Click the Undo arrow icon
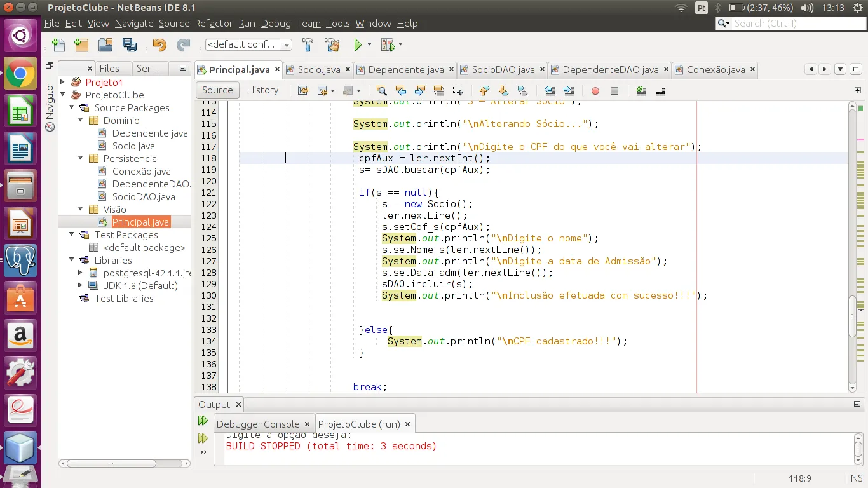868x488 pixels. [159, 45]
